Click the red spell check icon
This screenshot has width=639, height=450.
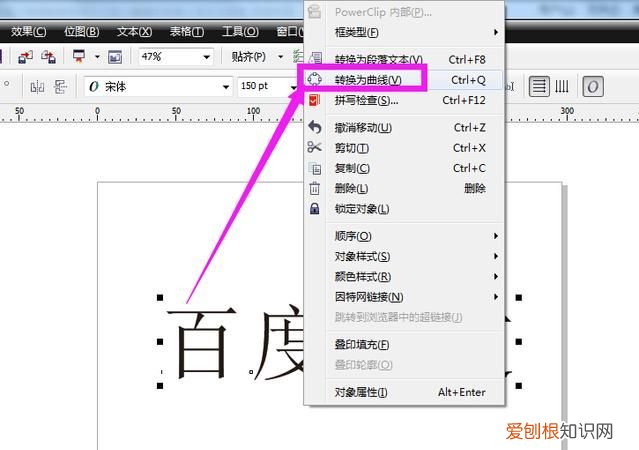pos(314,100)
